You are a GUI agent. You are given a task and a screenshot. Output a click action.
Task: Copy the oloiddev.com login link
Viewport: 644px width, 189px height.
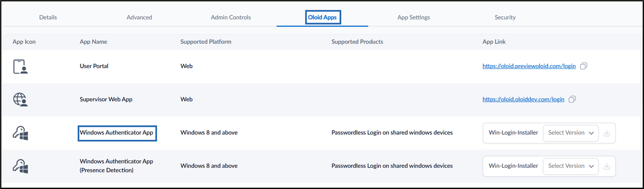coord(572,99)
